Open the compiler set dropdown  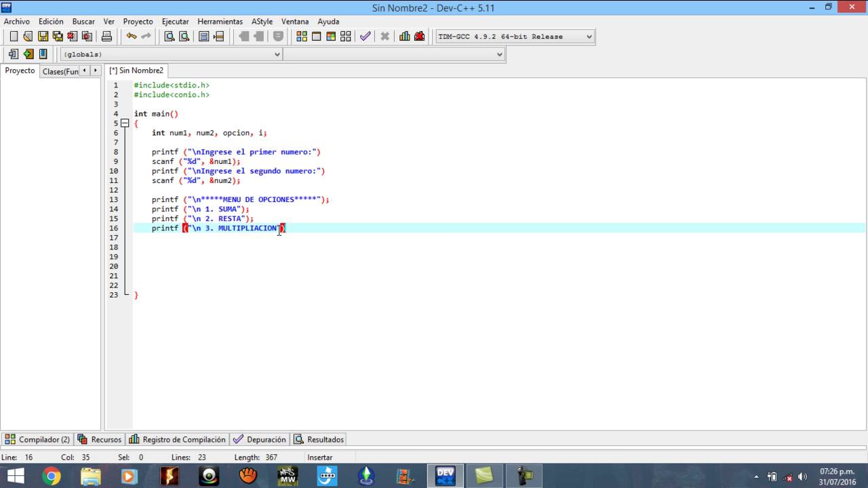pyautogui.click(x=589, y=37)
